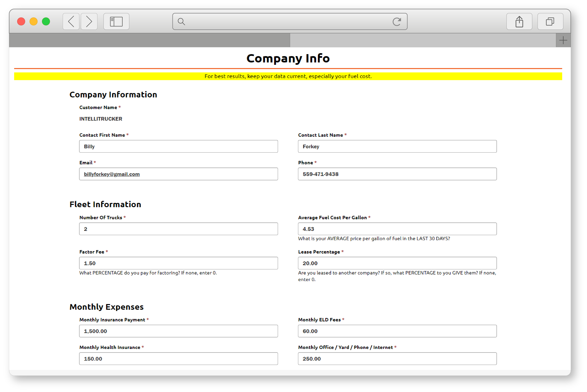587x392 pixels.
Task: Toggle the browser sidebar icon
Action: pos(116,22)
